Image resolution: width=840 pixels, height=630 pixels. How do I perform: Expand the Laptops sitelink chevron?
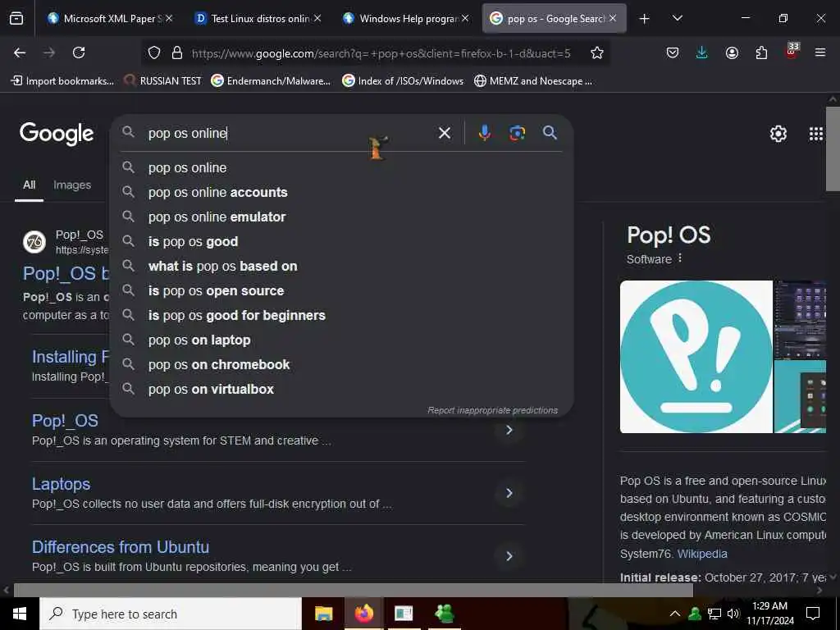point(509,493)
